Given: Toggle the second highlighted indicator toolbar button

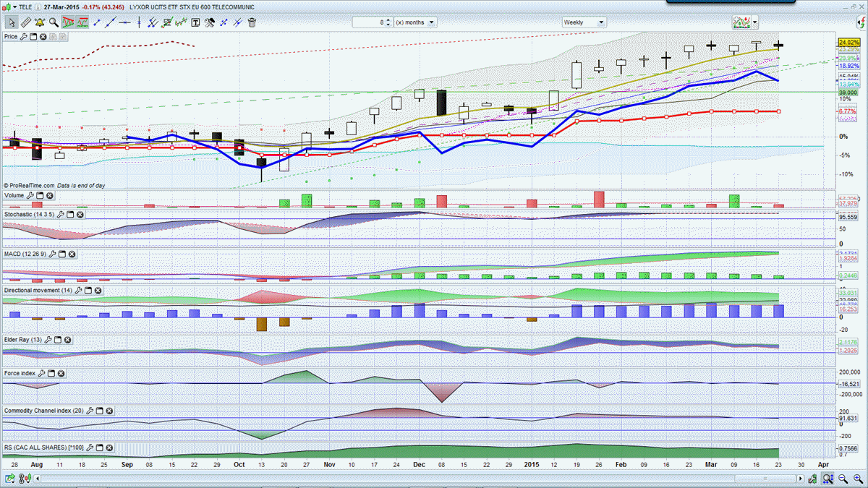Looking at the screenshot, I should (82, 22).
